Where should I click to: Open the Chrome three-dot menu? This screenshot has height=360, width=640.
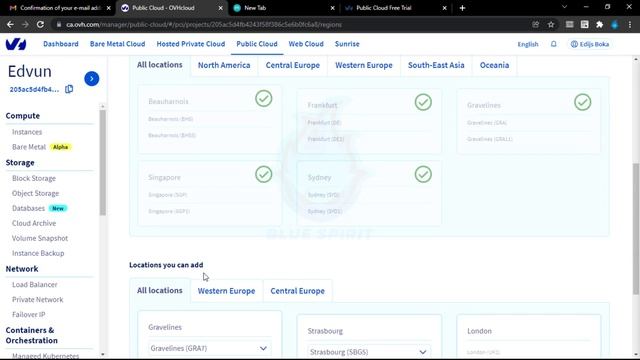click(x=630, y=24)
